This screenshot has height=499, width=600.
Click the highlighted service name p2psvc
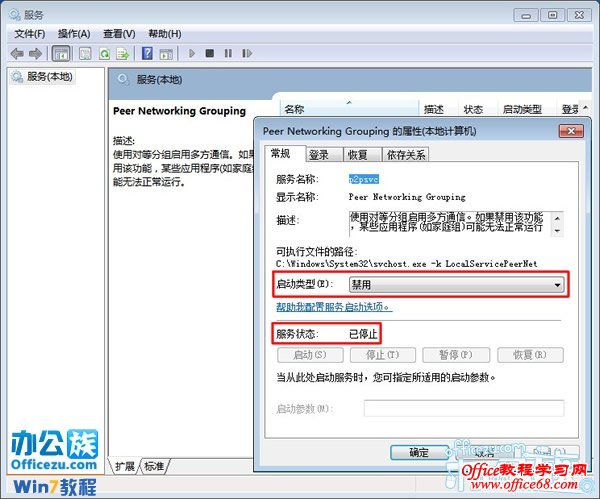tap(364, 179)
